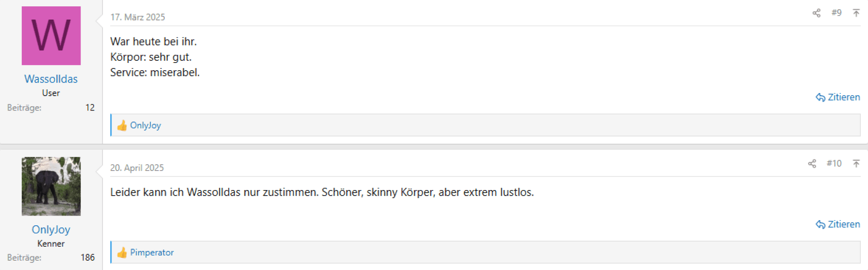868x270 pixels.
Task: Click Zitieren text on post #10
Action: 844,225
